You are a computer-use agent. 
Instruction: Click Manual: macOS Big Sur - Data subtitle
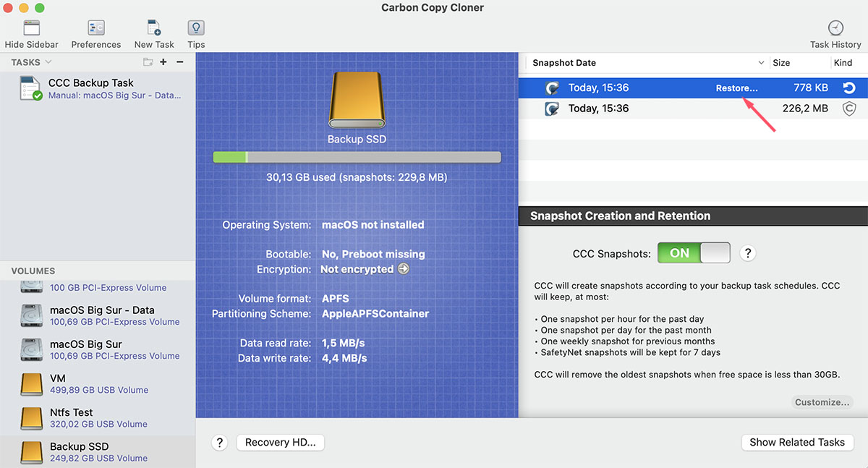tap(114, 95)
